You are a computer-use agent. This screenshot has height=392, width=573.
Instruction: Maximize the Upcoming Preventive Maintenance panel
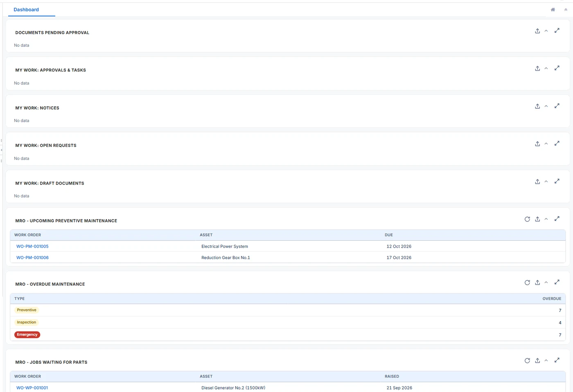click(x=557, y=219)
